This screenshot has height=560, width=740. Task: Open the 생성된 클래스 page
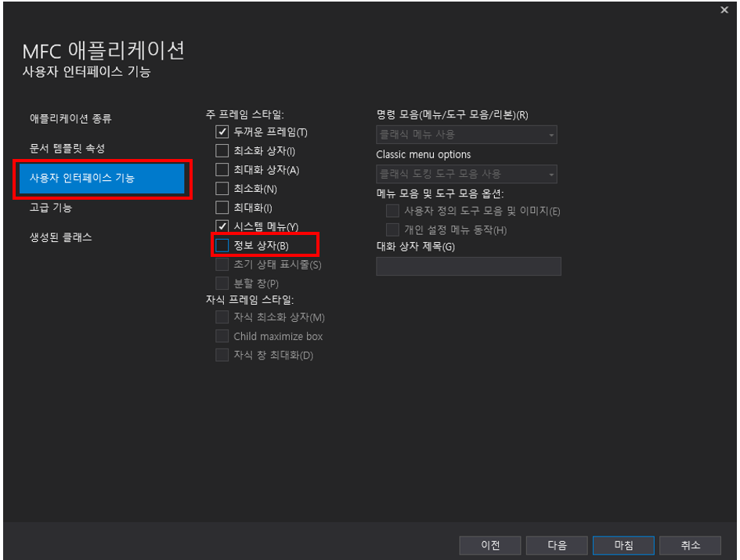[60, 237]
